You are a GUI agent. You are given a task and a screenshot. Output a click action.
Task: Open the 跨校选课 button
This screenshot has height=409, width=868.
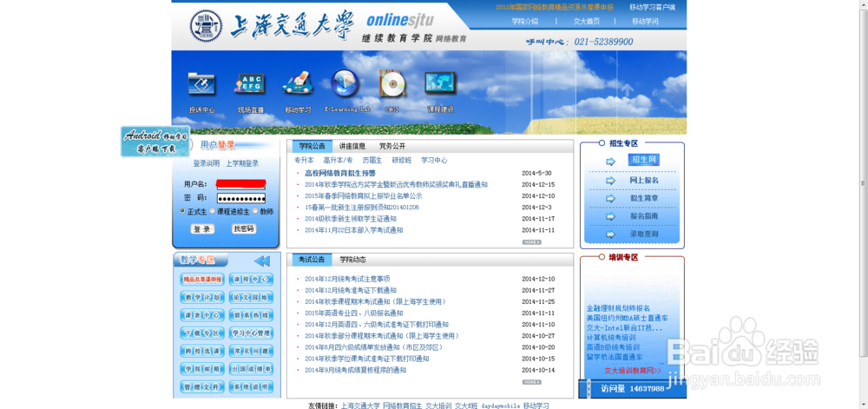click(x=202, y=351)
